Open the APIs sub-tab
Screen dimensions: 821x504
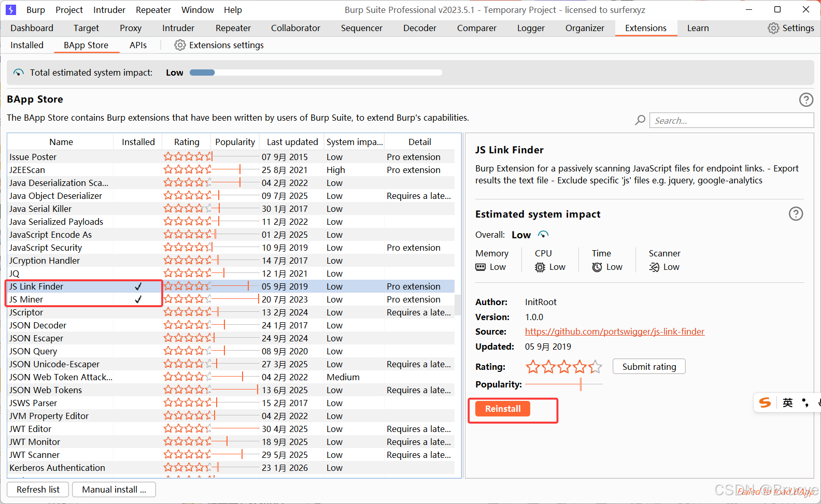click(138, 45)
